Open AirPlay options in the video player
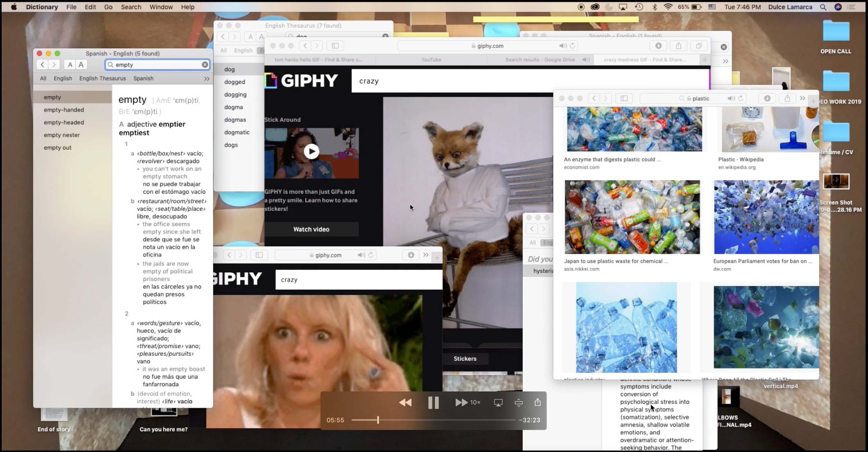The image size is (868, 452). coord(498,403)
